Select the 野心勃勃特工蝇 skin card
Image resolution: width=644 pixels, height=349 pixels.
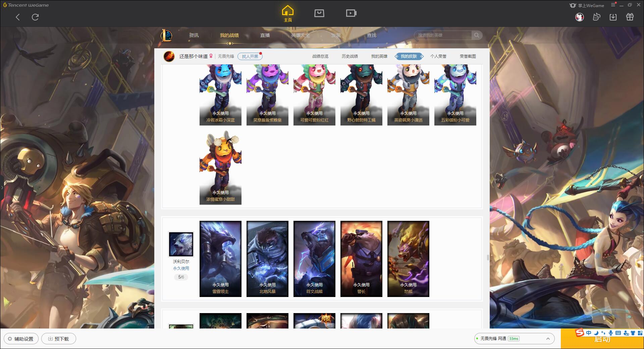[x=361, y=95]
